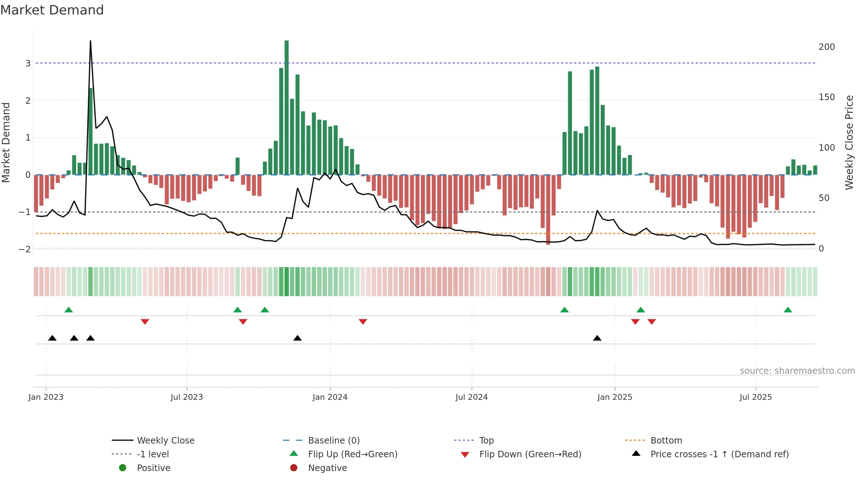Viewport: 868px width, 488px height.
Task: Click the 'Jul 2024' x-axis label
Action: point(472,397)
